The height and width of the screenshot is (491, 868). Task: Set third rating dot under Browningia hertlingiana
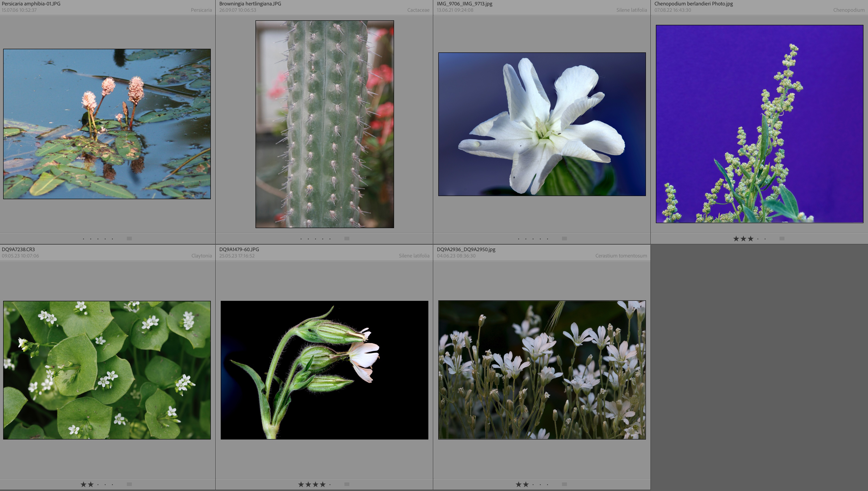click(315, 239)
